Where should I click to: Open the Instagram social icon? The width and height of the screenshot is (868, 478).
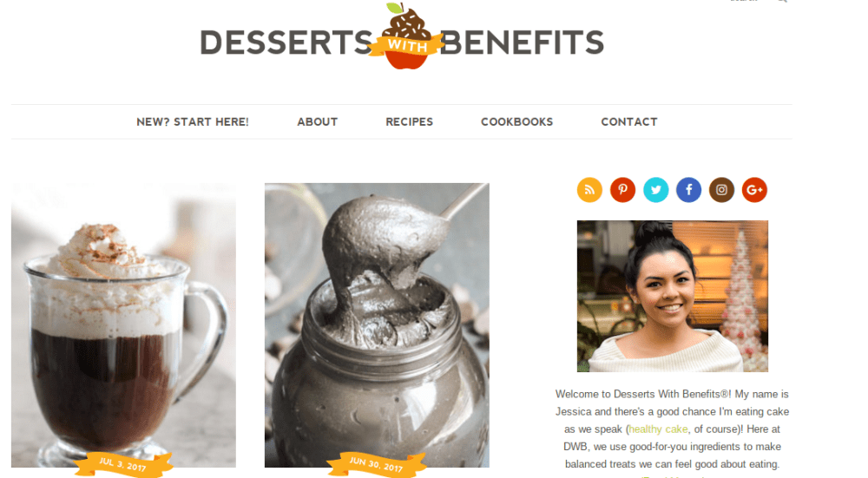pyautogui.click(x=721, y=190)
